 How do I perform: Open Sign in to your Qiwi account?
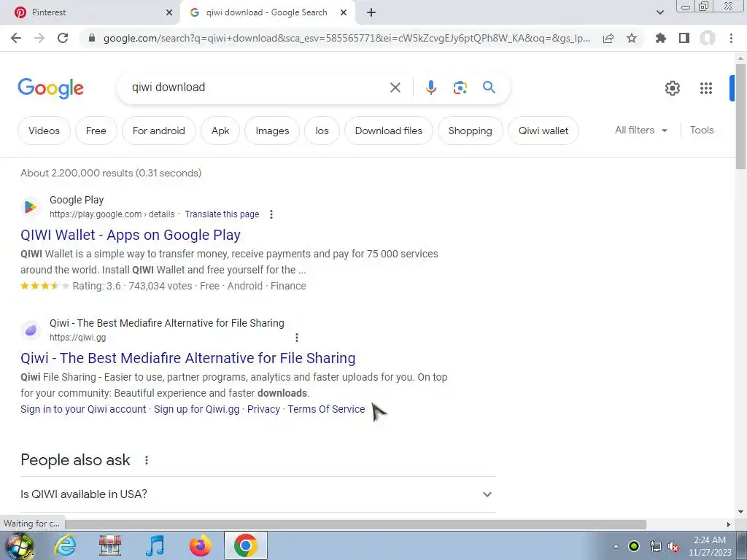(x=83, y=409)
